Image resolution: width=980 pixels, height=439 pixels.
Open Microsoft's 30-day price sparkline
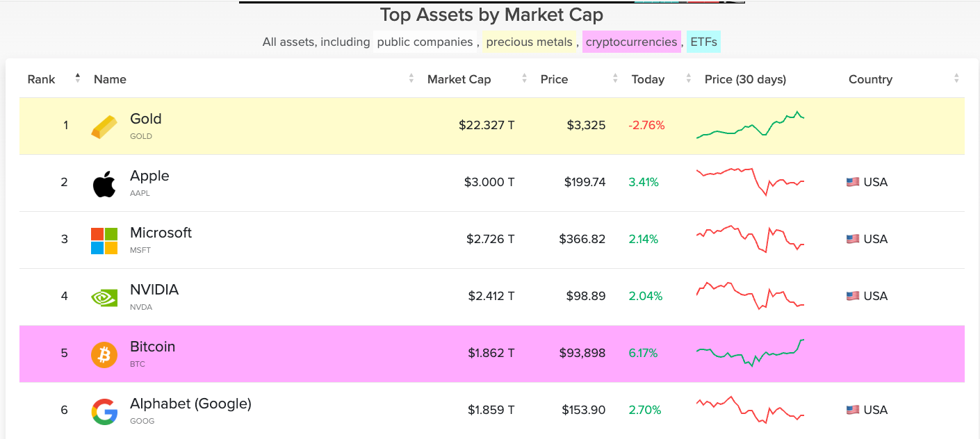[751, 239]
